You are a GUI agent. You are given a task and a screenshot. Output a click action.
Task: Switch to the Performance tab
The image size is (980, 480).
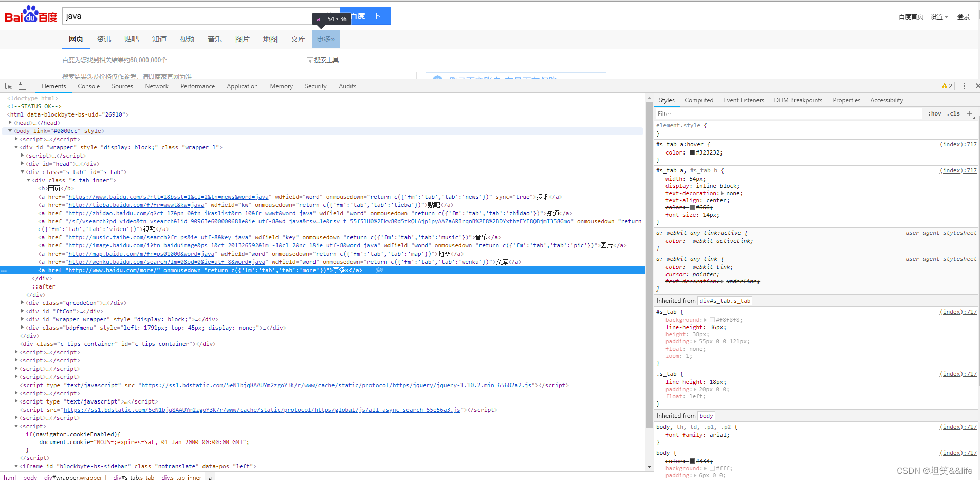(x=198, y=86)
